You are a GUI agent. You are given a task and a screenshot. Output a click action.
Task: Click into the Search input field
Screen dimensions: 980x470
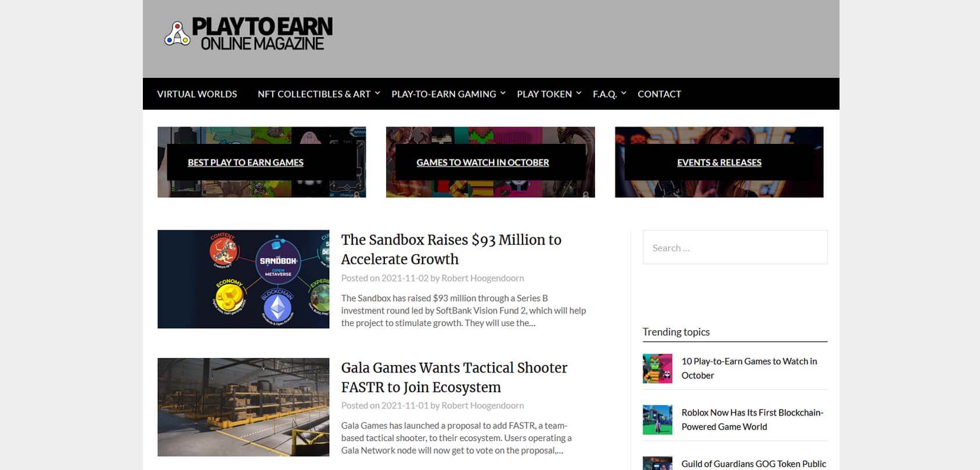click(735, 248)
